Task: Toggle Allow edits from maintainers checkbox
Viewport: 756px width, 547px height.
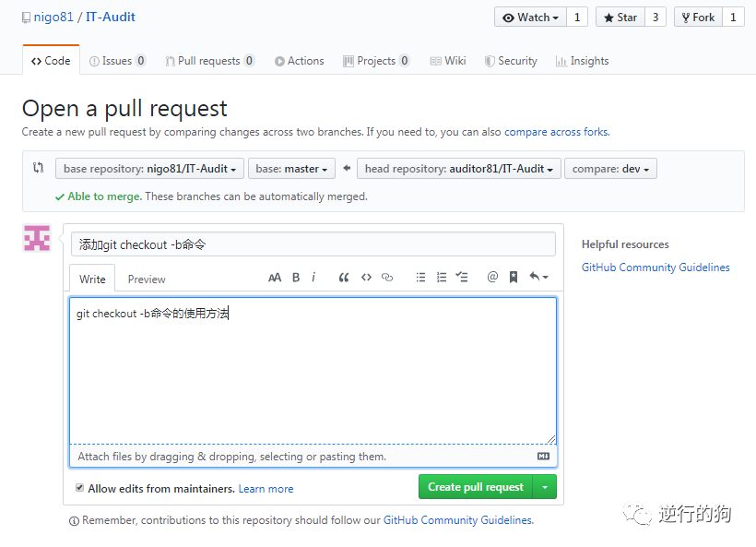Action: [x=80, y=488]
